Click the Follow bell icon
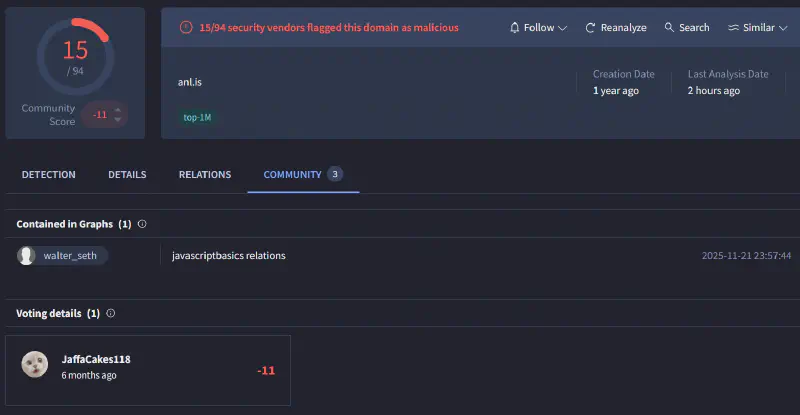The height and width of the screenshot is (415, 800). (x=514, y=28)
